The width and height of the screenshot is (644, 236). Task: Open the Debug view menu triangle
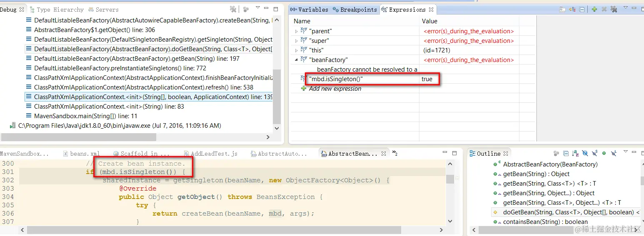[258, 8]
